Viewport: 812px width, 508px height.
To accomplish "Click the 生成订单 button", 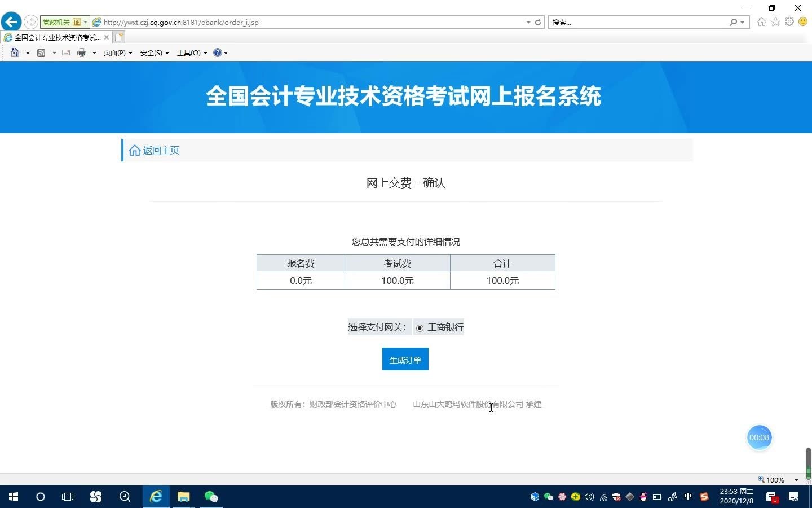I will click(405, 360).
